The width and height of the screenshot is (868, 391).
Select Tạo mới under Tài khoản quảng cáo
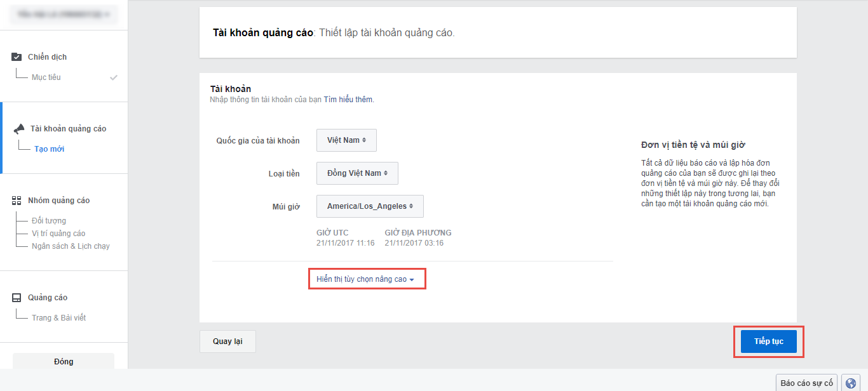[x=49, y=149]
